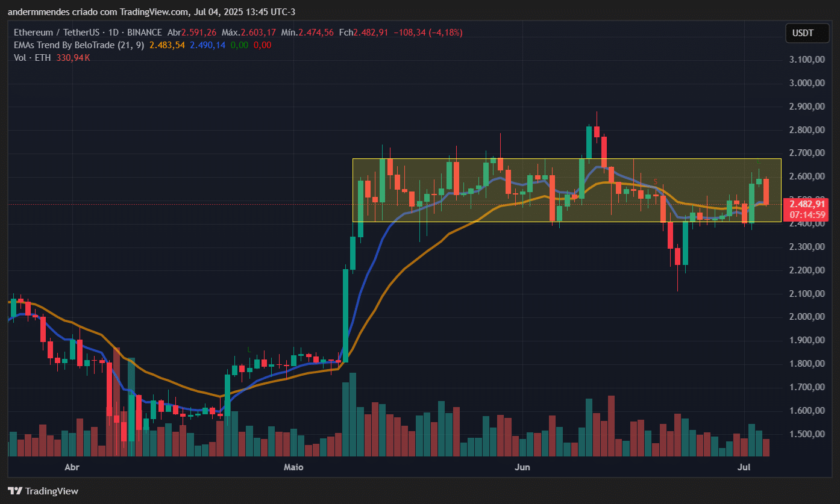Click the current price label 2.482,91 on the price axis
Image resolution: width=840 pixels, height=504 pixels.
click(805, 204)
